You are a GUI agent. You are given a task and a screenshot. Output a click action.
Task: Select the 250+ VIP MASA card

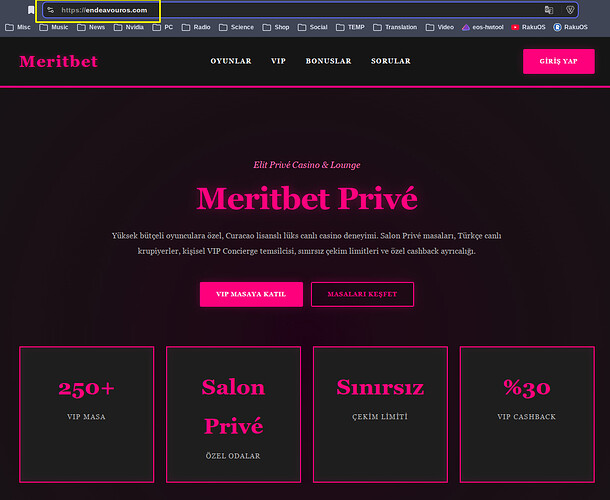[x=87, y=414]
